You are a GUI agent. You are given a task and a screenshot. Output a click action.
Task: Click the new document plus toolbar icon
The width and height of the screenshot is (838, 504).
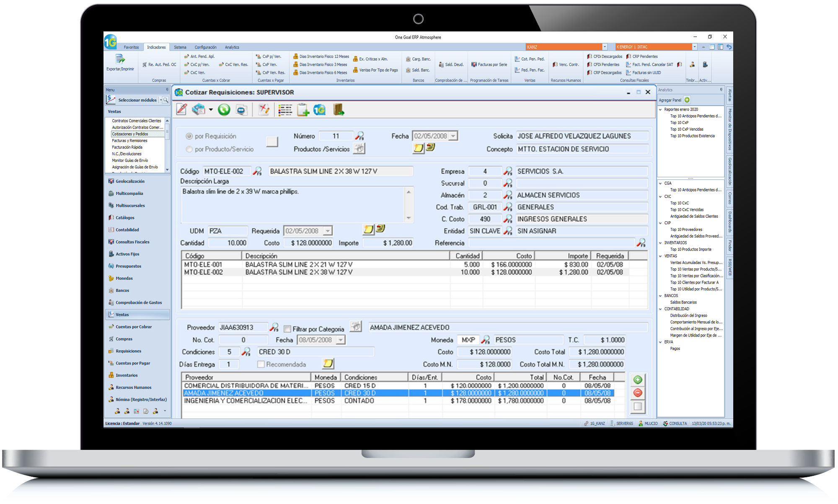coord(303,110)
